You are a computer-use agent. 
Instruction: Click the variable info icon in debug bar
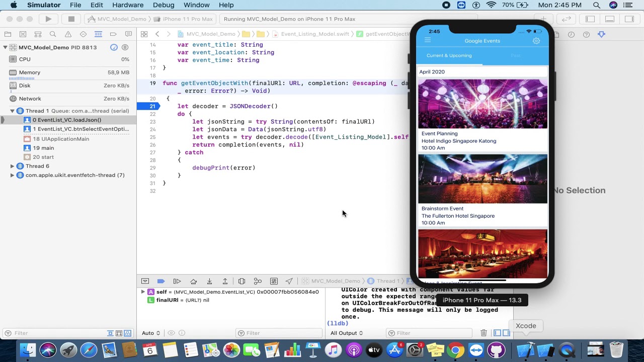click(x=182, y=333)
